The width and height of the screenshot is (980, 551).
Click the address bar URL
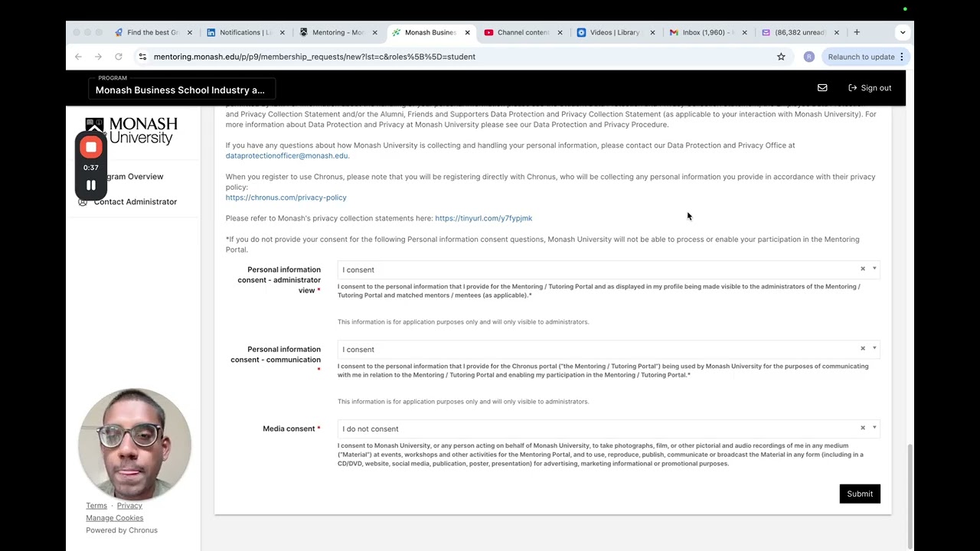coord(314,57)
